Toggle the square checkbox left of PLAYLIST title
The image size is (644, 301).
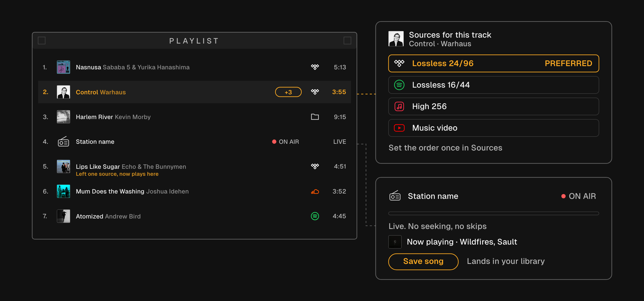[42, 41]
